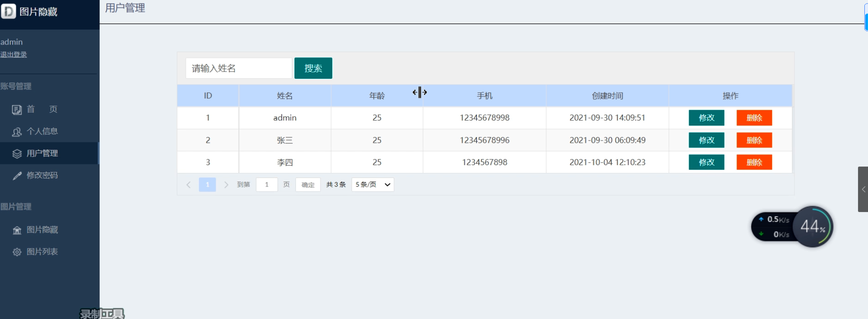
Task: Click the admin username in sidebar
Action: pyautogui.click(x=11, y=42)
